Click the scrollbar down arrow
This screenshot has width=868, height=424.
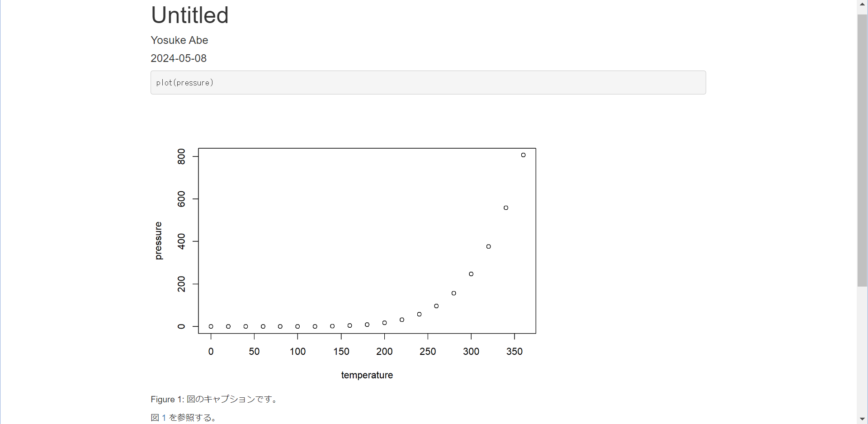pos(862,419)
